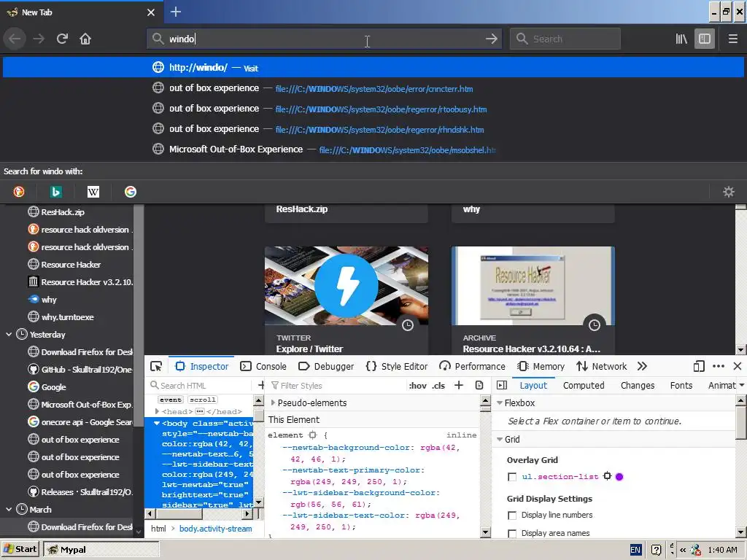Open search settings gear icon
Image resolution: width=747 pixels, height=560 pixels.
pyautogui.click(x=729, y=192)
